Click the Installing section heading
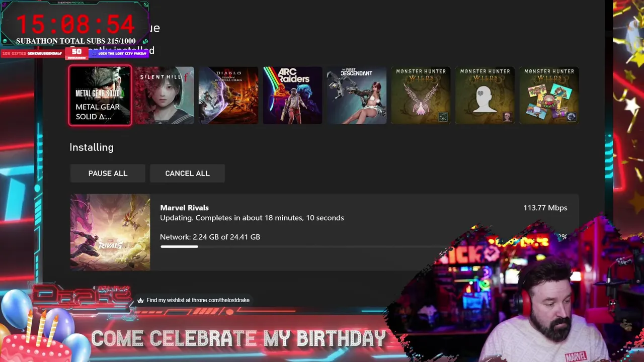 (92, 147)
